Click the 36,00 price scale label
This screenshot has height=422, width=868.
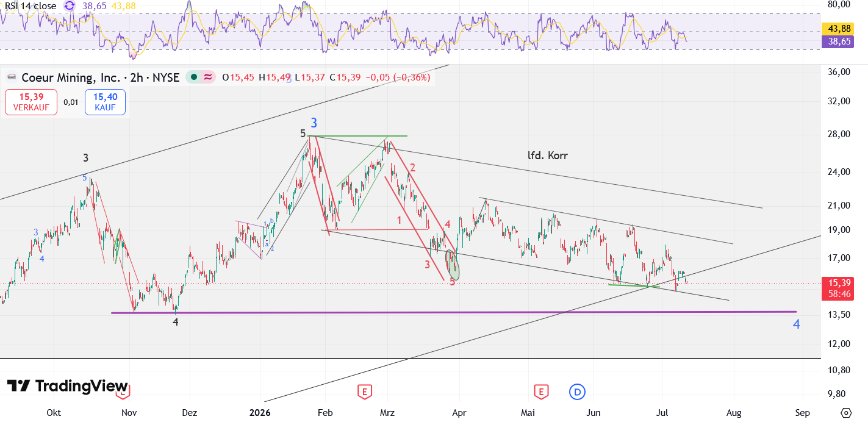tap(839, 72)
